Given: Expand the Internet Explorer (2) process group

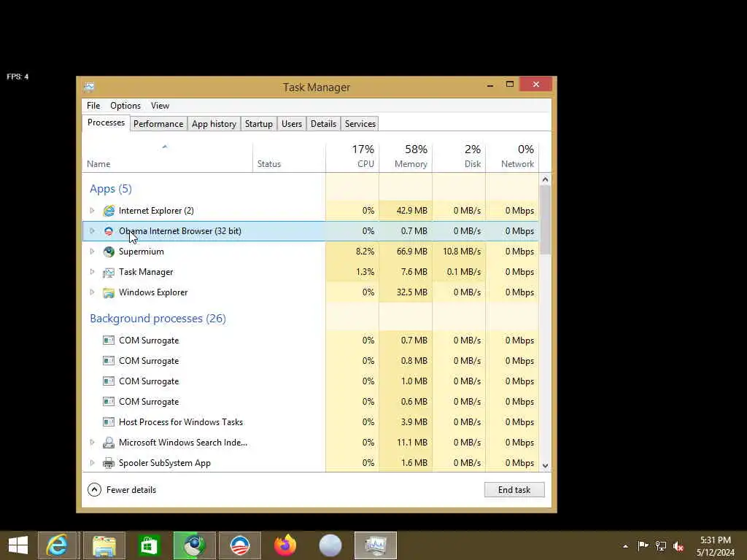Looking at the screenshot, I should pyautogui.click(x=93, y=211).
